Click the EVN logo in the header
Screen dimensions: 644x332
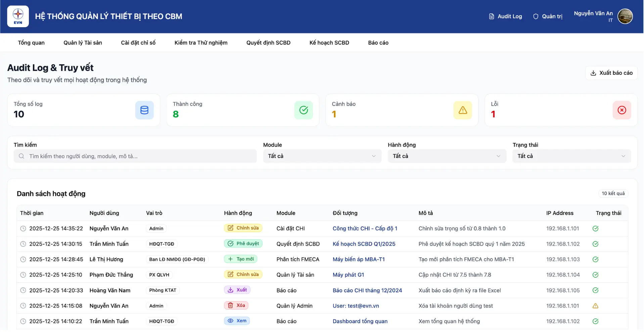tap(17, 16)
